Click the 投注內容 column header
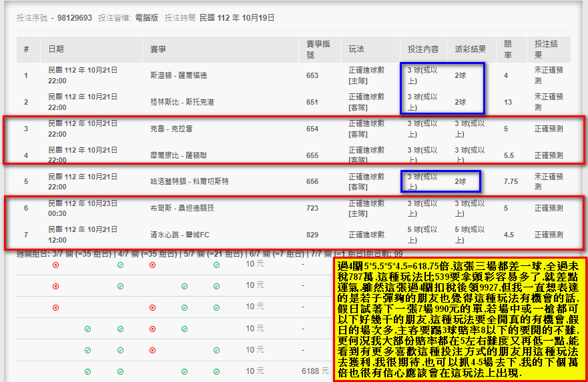588x382 pixels. 423,49
